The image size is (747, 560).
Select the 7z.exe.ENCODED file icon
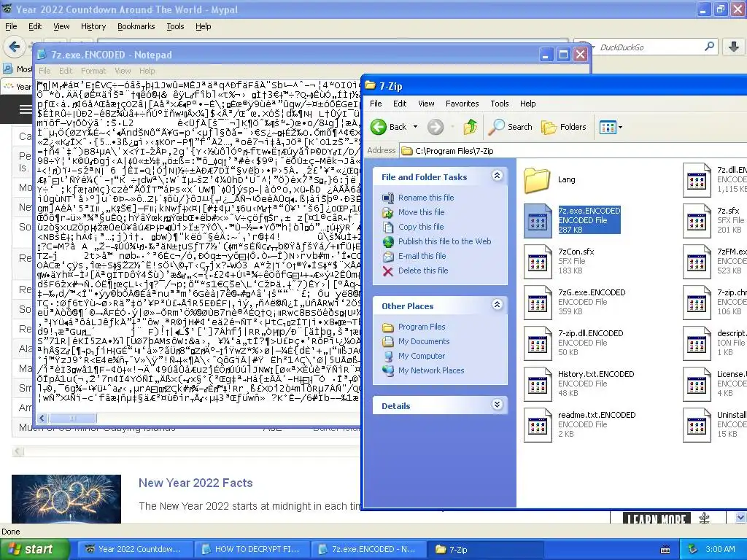(x=538, y=220)
